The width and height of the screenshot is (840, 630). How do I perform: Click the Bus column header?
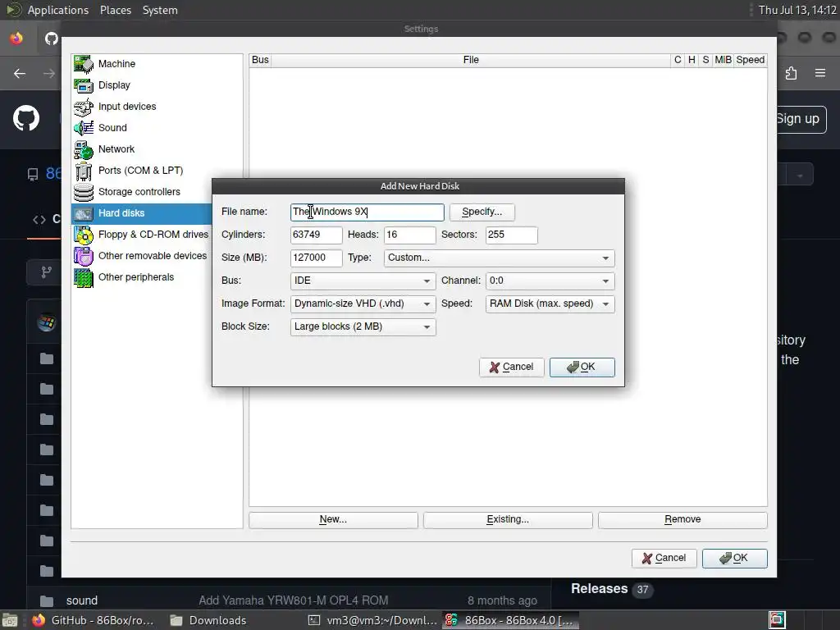coord(260,60)
